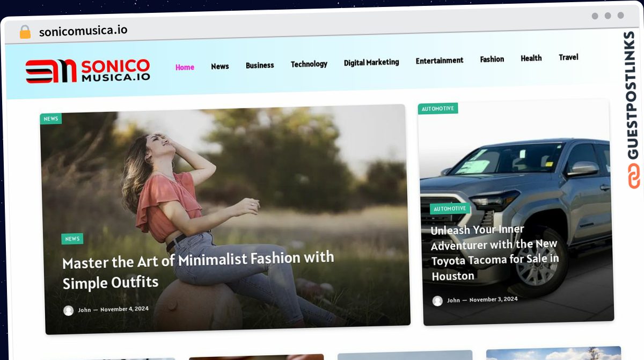The width and height of the screenshot is (644, 360).
Task: Click the News tag above the fashion headline
Action: [x=72, y=239]
